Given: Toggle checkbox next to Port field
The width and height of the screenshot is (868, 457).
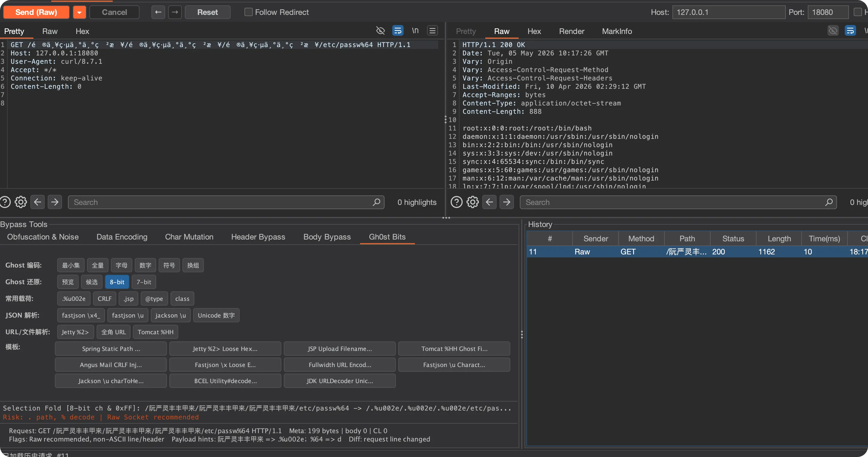Looking at the screenshot, I should click(x=858, y=12).
